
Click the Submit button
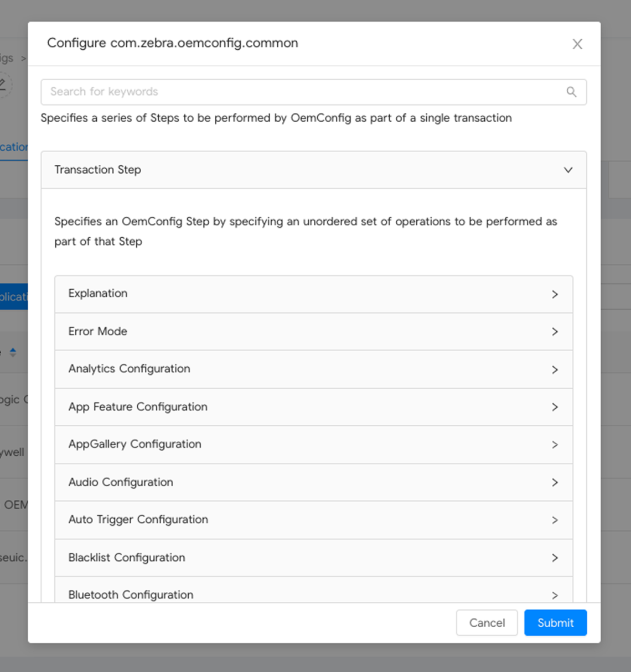[555, 623]
